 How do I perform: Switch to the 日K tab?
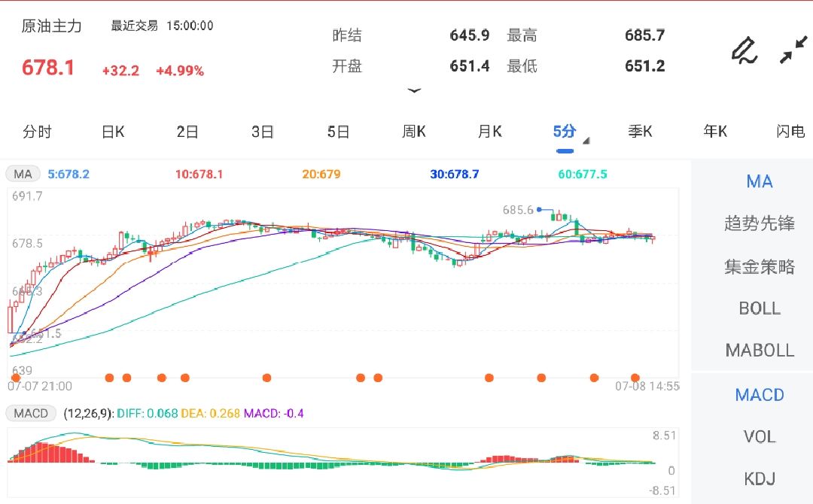[x=113, y=132]
